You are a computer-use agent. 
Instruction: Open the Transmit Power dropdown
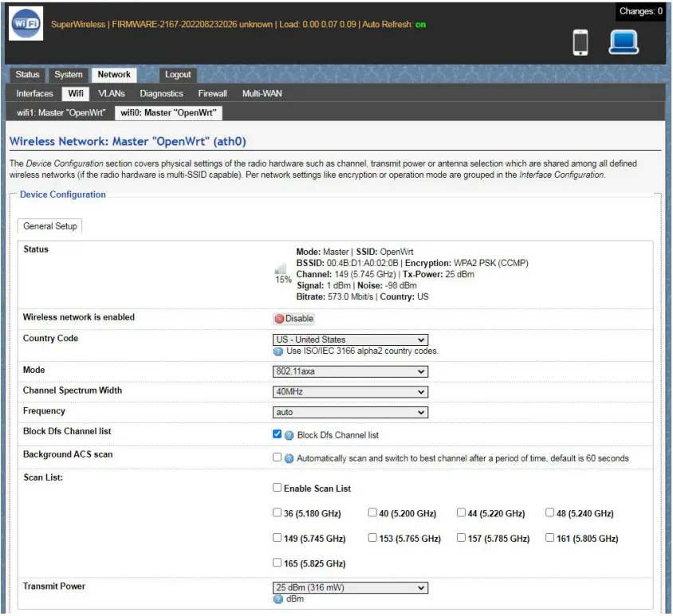point(350,588)
